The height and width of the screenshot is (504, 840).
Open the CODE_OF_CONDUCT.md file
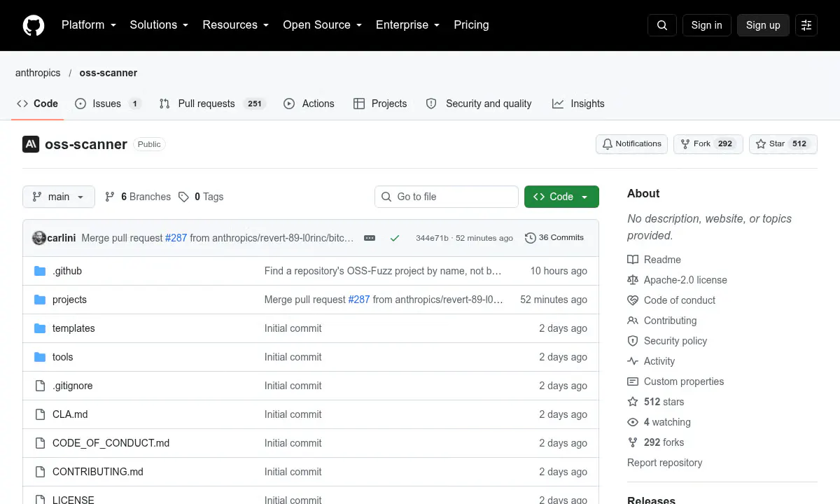coord(111,443)
